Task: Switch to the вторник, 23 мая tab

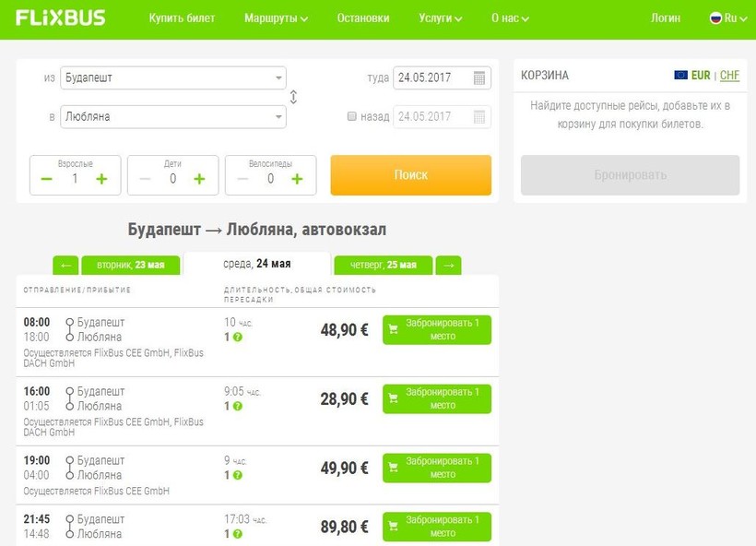Action: 130,266
